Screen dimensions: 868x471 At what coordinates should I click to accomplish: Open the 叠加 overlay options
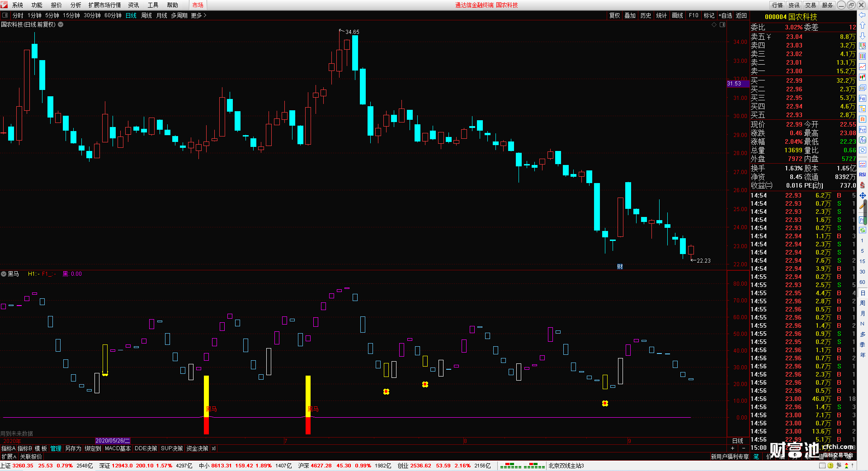(630, 15)
